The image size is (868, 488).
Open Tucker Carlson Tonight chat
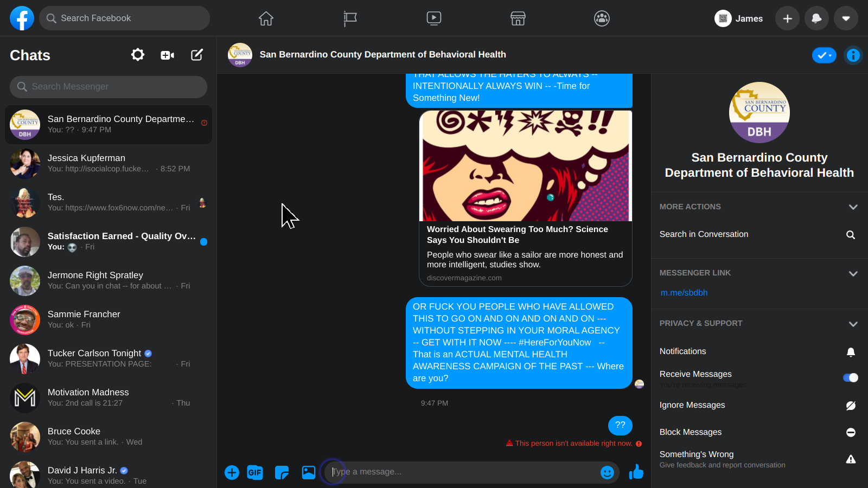click(108, 359)
